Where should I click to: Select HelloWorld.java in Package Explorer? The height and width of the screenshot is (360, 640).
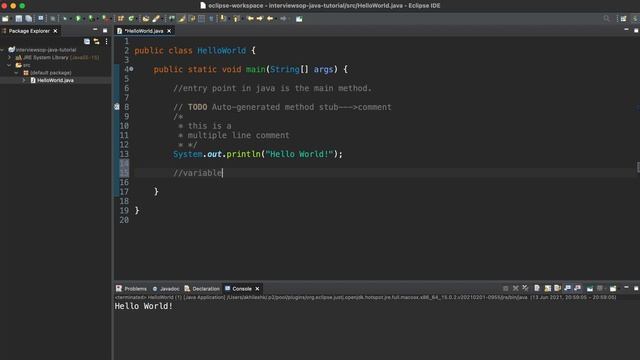click(x=56, y=80)
